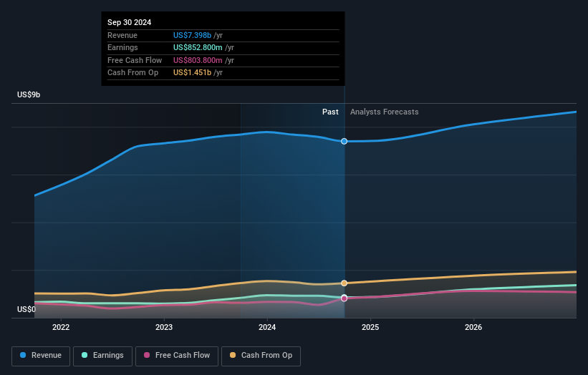Click the blue Revenue data point marker

[x=344, y=141]
